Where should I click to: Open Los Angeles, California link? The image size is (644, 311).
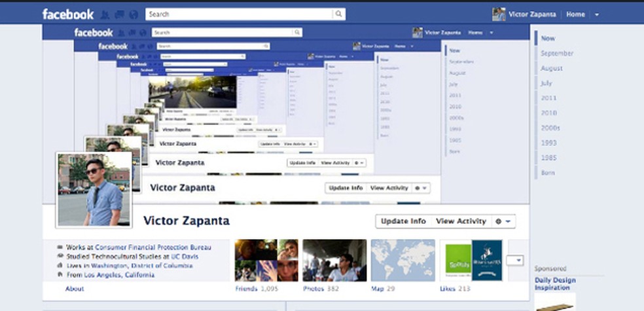[119, 275]
